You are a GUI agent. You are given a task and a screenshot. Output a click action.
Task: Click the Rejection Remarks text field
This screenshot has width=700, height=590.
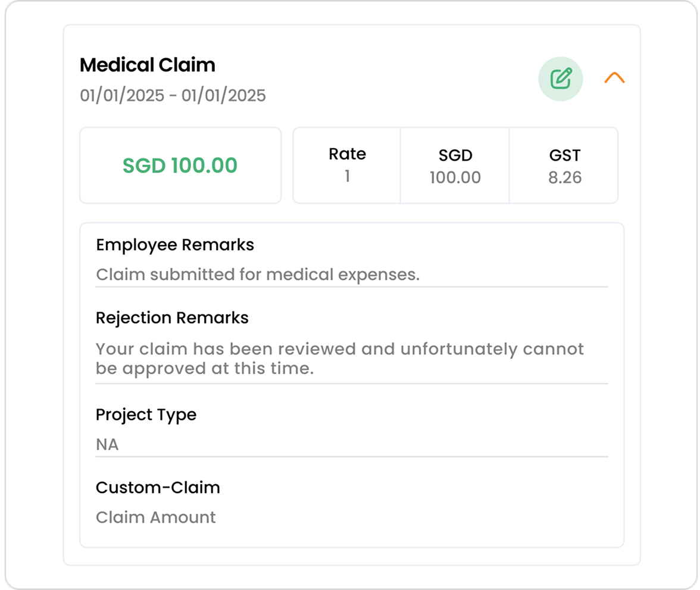[x=352, y=359]
